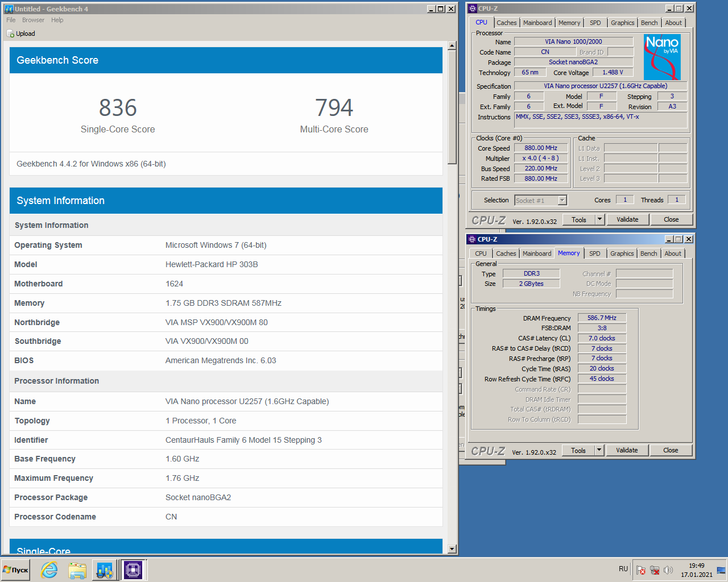The image size is (728, 582).
Task: Click the network tray icon
Action: [x=655, y=570]
